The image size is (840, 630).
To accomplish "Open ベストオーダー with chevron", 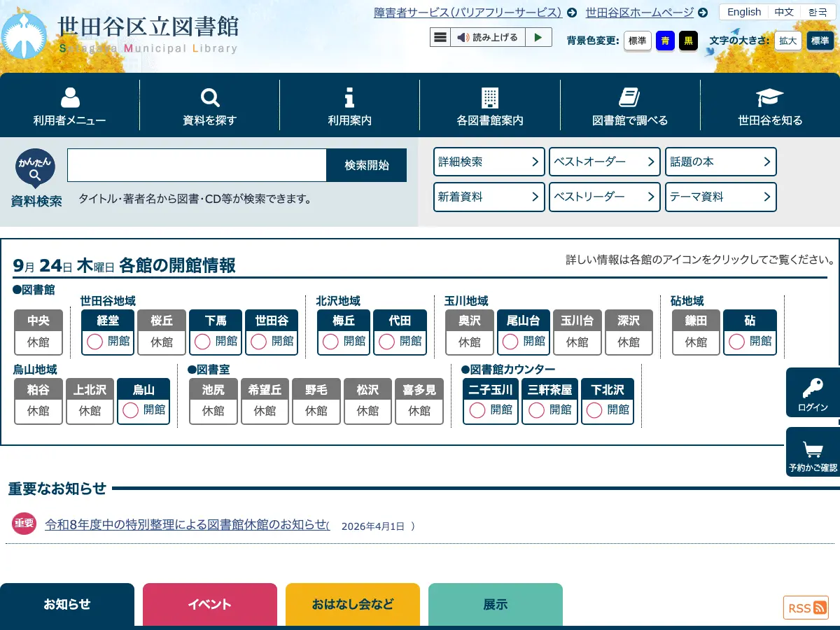I will pos(605,162).
